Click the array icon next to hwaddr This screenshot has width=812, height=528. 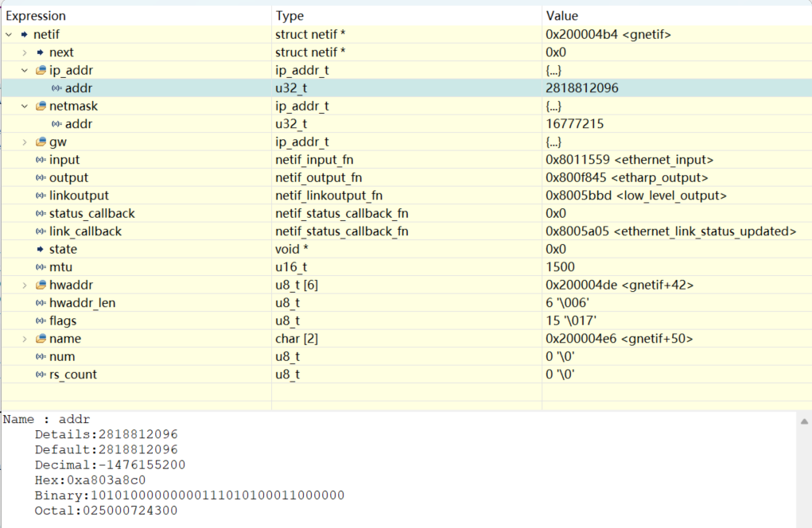pyautogui.click(x=39, y=285)
